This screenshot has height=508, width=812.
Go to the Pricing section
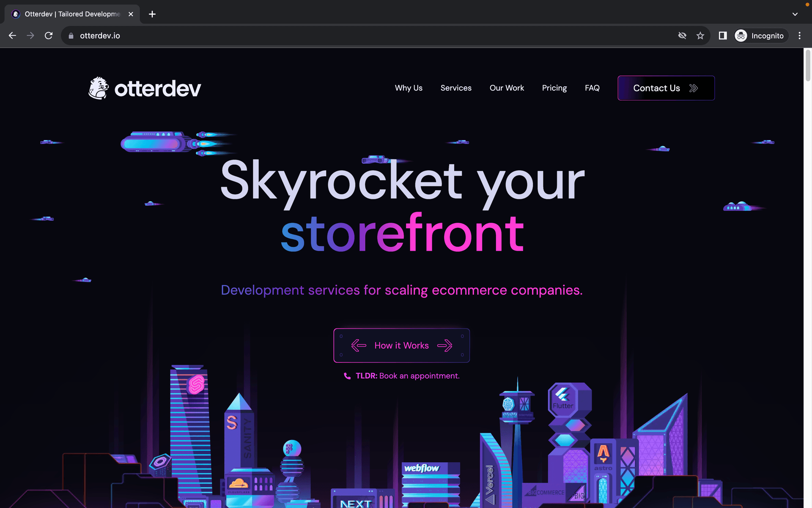click(554, 88)
